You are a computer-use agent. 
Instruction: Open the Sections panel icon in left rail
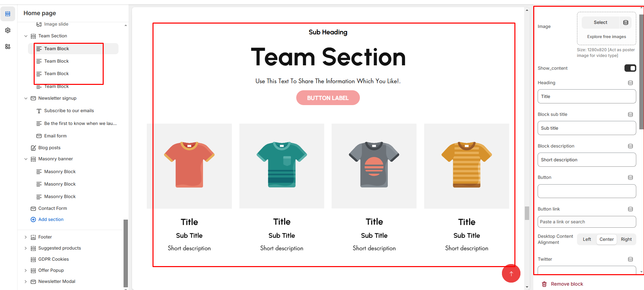tap(8, 14)
